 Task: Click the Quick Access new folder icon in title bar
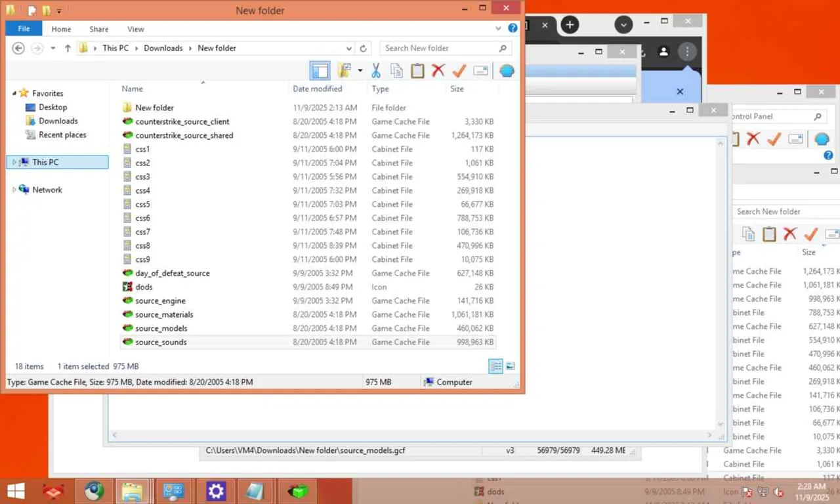click(x=46, y=10)
